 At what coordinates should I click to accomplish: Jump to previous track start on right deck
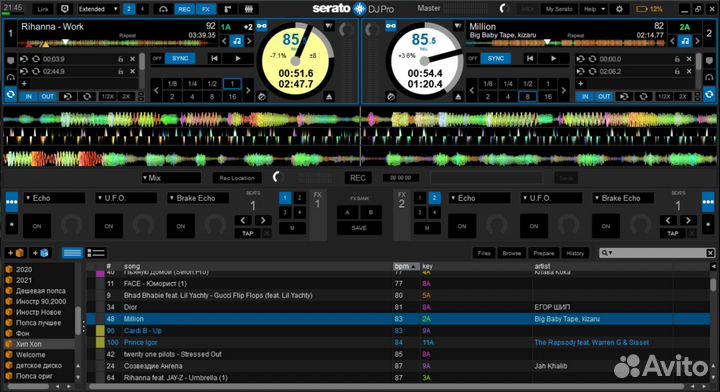tap(529, 58)
